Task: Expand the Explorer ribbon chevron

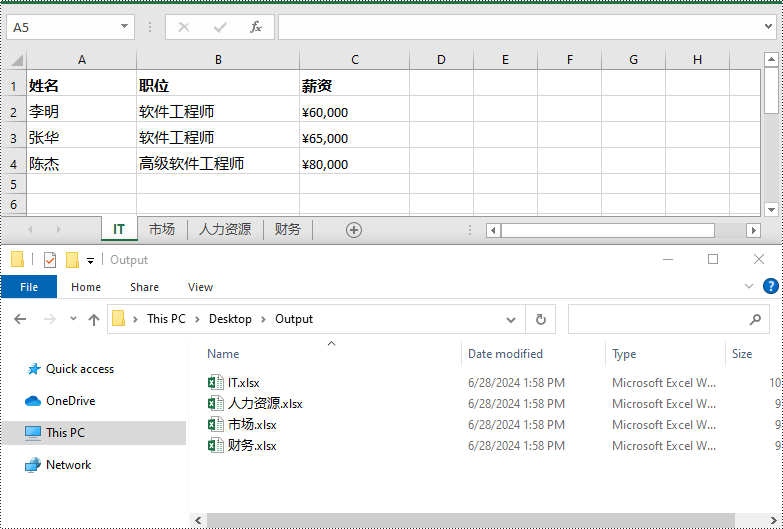Action: [x=749, y=286]
